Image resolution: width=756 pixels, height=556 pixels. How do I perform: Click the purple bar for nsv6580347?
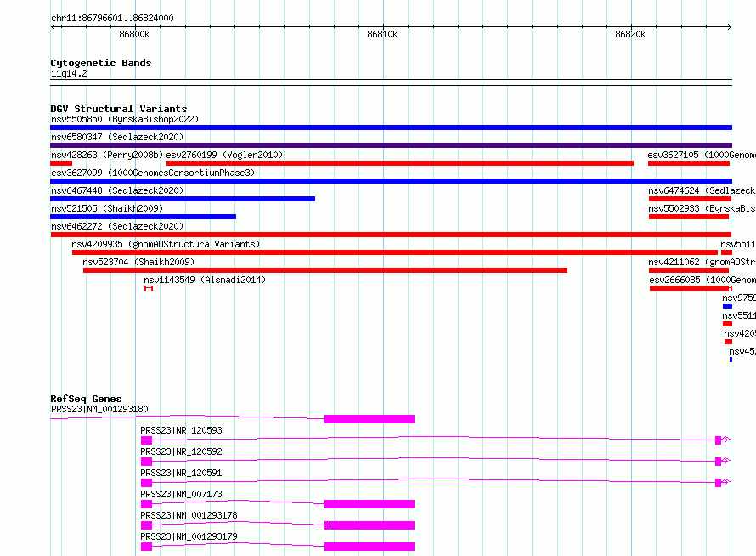[x=391, y=145]
